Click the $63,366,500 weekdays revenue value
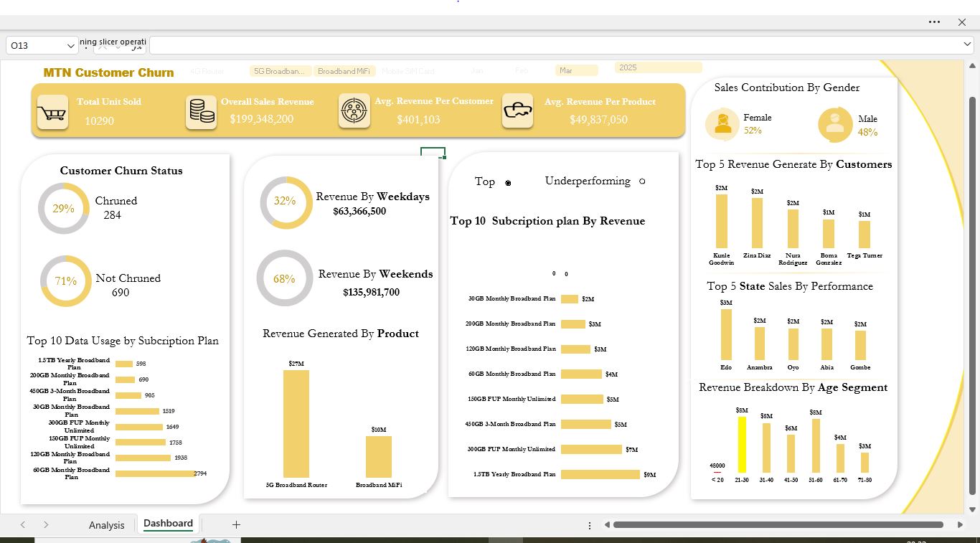 coord(359,212)
